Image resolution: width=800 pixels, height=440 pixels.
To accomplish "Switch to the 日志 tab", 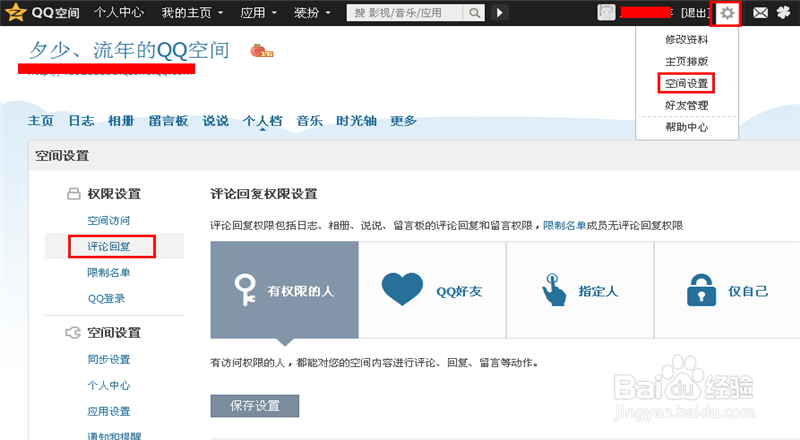I will (81, 121).
